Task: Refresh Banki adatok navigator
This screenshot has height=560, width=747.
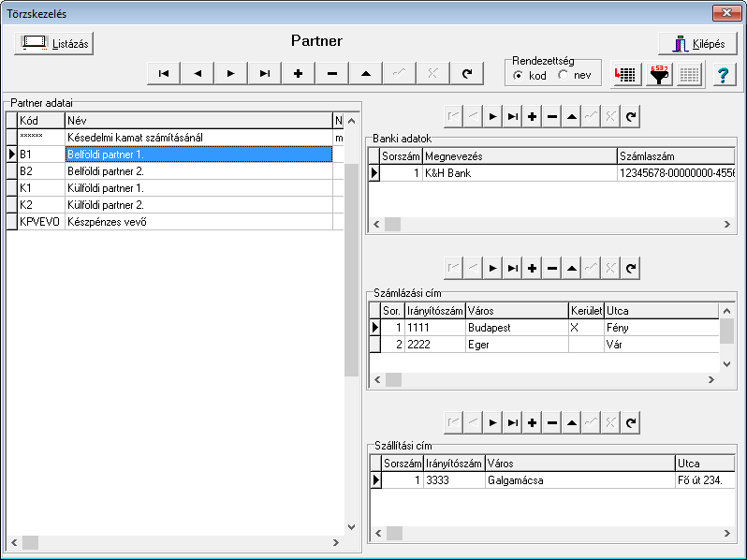Action: coord(631,117)
